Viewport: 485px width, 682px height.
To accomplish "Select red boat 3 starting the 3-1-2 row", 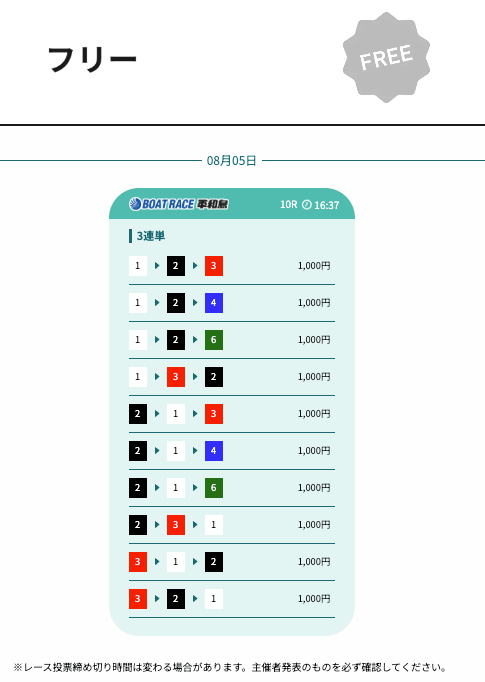I will tap(138, 562).
